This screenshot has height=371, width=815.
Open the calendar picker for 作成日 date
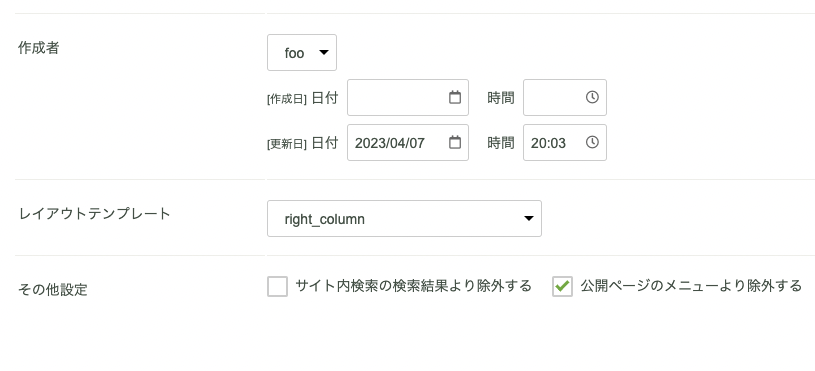(455, 97)
